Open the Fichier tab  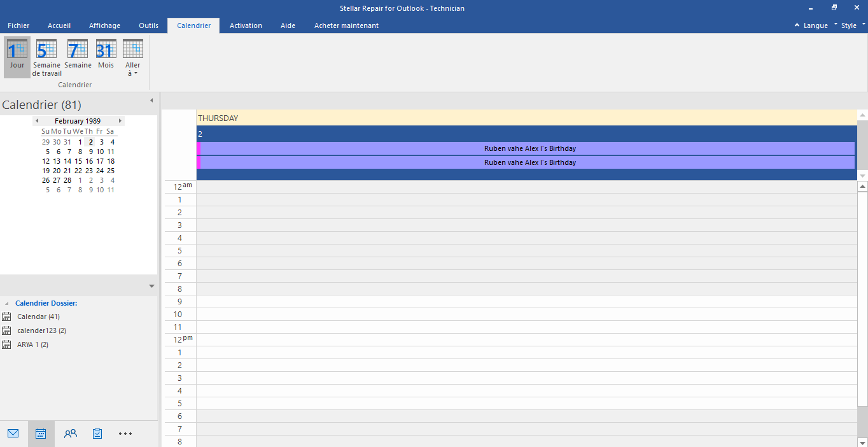click(x=18, y=25)
